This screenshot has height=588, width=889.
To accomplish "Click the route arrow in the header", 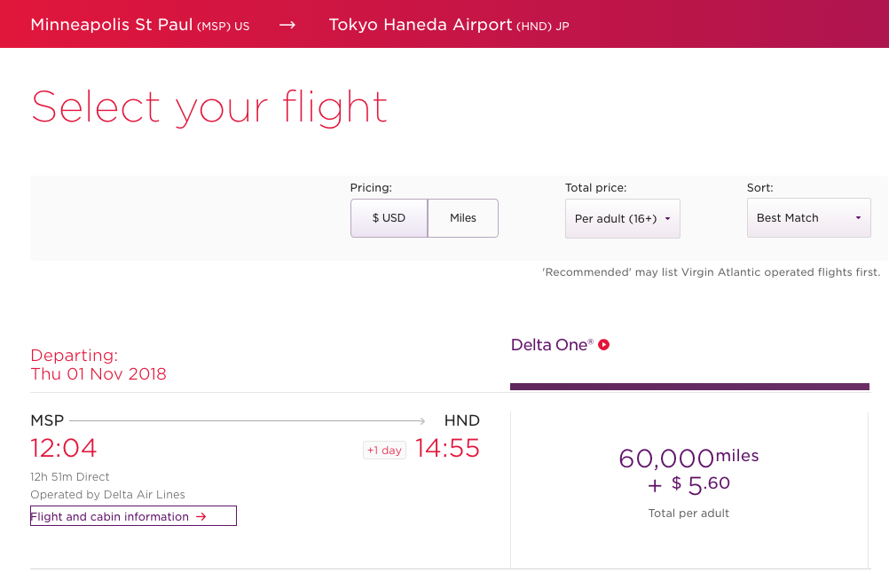I will (x=287, y=25).
